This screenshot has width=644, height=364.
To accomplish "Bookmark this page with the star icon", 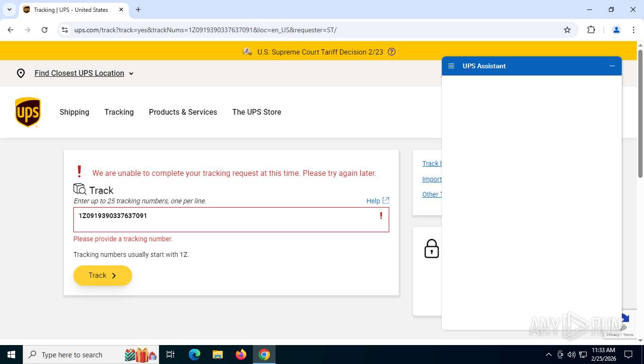I will click(567, 30).
